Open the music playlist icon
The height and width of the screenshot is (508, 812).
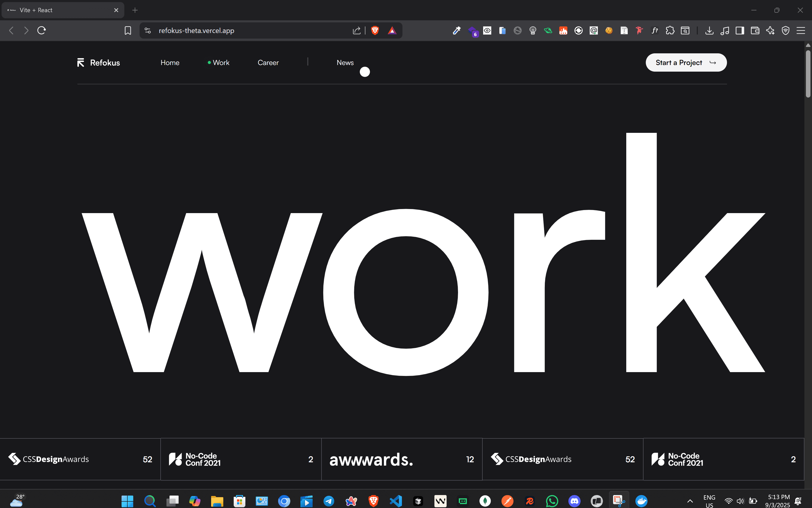(x=725, y=30)
